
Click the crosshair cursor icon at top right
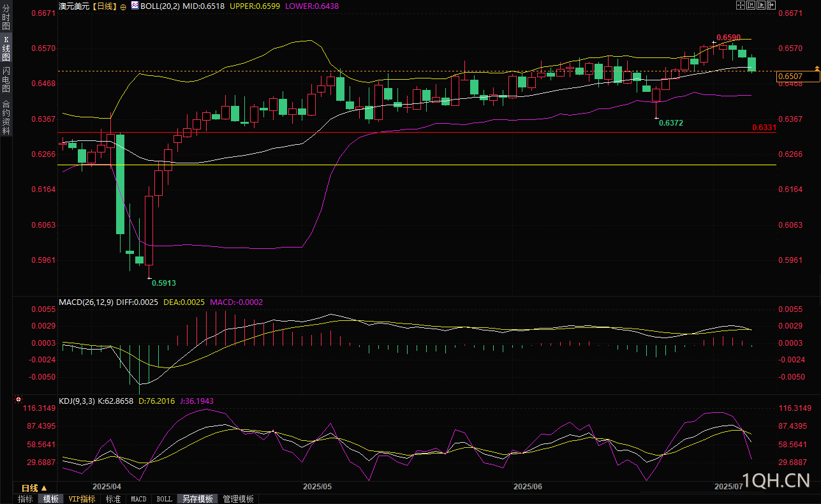[x=740, y=5]
